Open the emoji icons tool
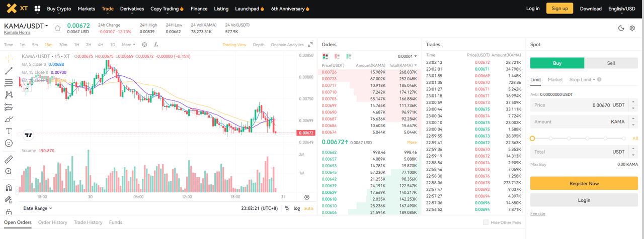The width and height of the screenshot is (644, 239). [x=9, y=143]
